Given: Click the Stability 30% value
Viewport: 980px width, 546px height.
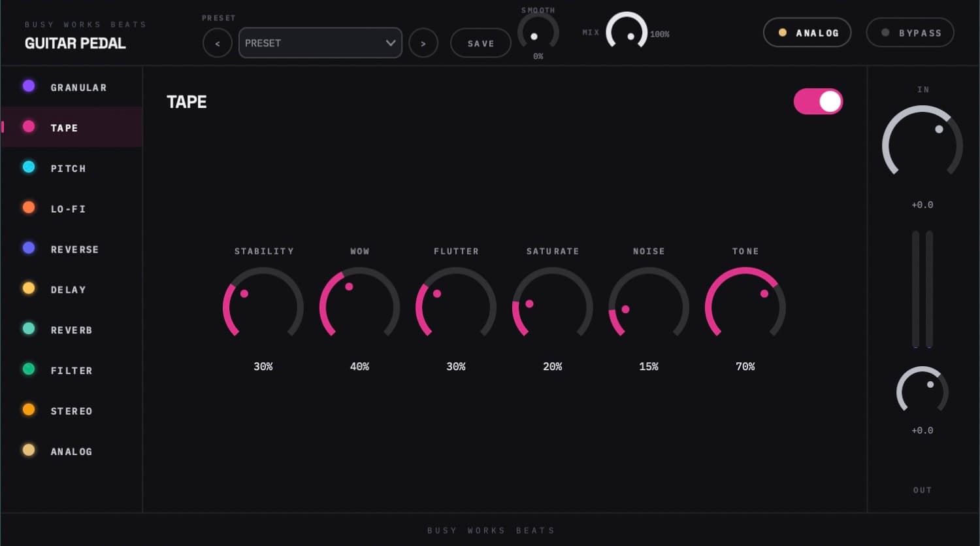Looking at the screenshot, I should (x=263, y=367).
